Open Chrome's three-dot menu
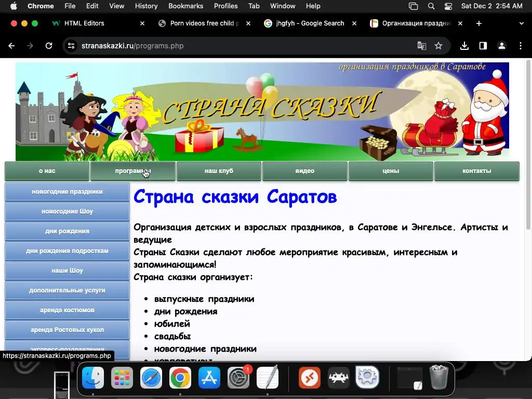Image resolution: width=532 pixels, height=399 pixels. [x=521, y=46]
